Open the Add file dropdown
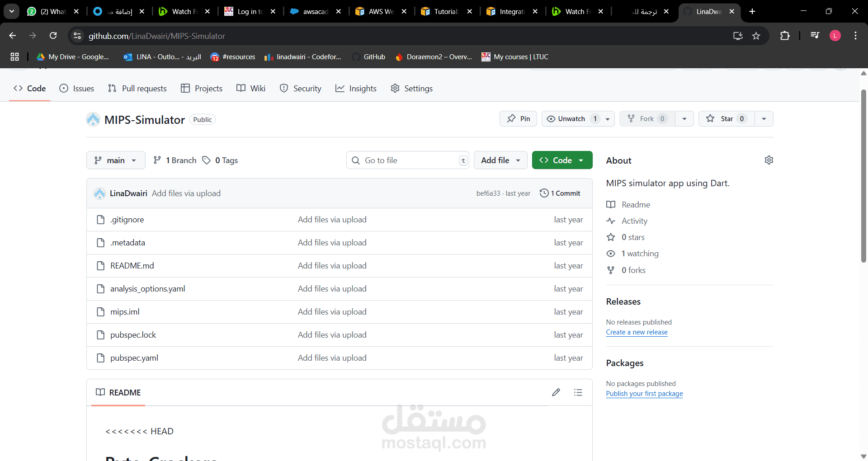This screenshot has height=461, width=868. click(500, 160)
